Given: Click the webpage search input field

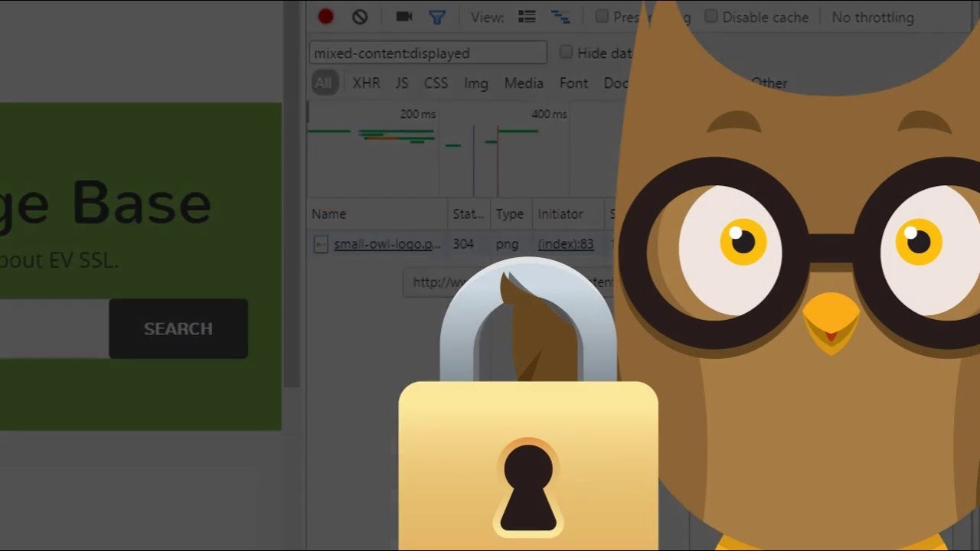Looking at the screenshot, I should pyautogui.click(x=54, y=328).
